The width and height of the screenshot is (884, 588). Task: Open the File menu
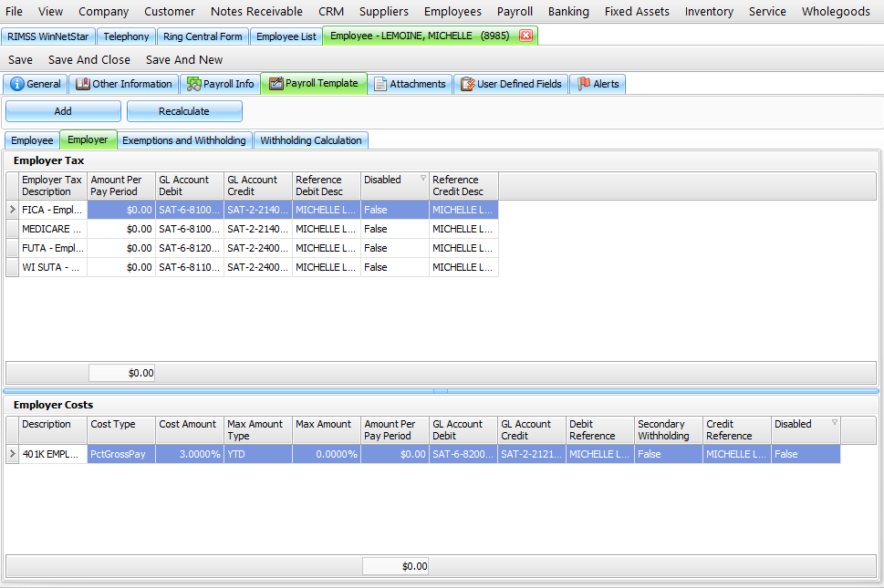[x=14, y=11]
